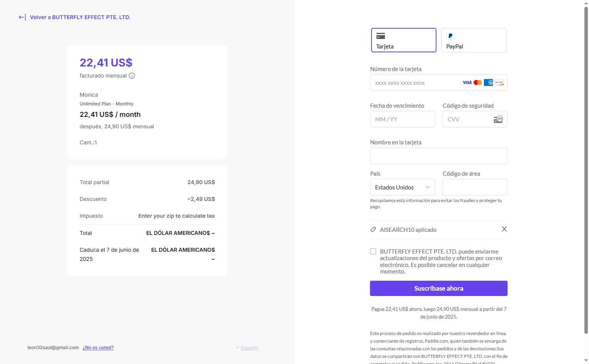Click the coupon tag icon beside AISEARCH10
This screenshot has height=364, width=589.
[x=373, y=230]
